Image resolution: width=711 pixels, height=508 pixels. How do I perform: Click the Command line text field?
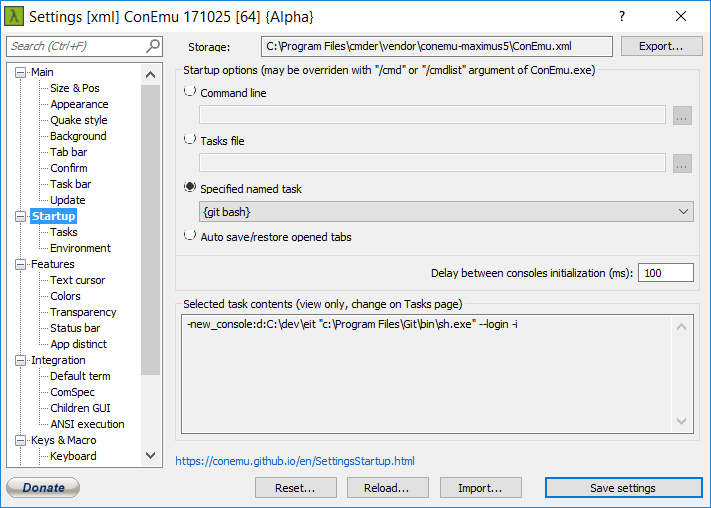click(x=432, y=115)
